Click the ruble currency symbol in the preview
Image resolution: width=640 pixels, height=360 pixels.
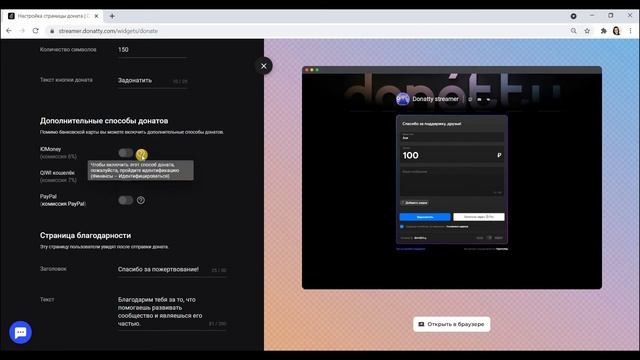499,155
